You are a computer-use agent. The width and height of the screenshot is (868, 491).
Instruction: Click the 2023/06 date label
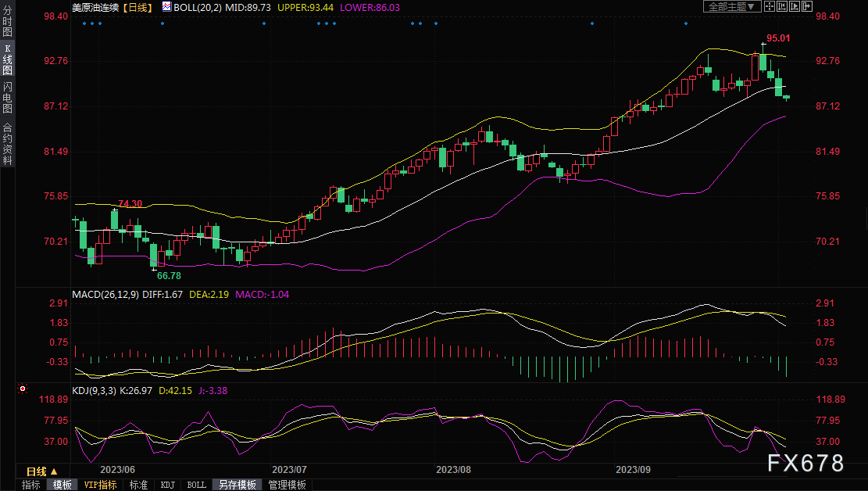(117, 469)
